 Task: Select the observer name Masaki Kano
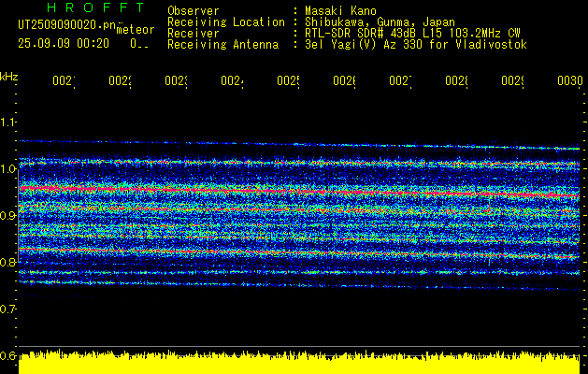coord(340,10)
